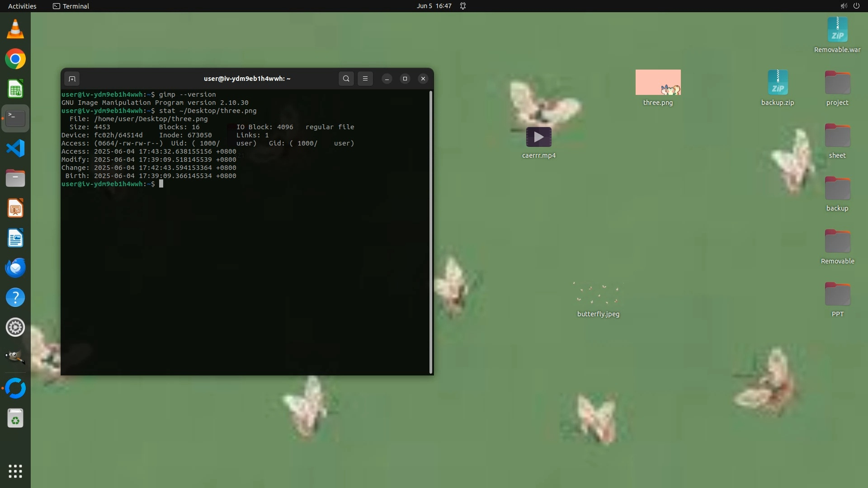This screenshot has height=488, width=868.
Task: Open the Terminal app menu in top bar
Action: 71,6
